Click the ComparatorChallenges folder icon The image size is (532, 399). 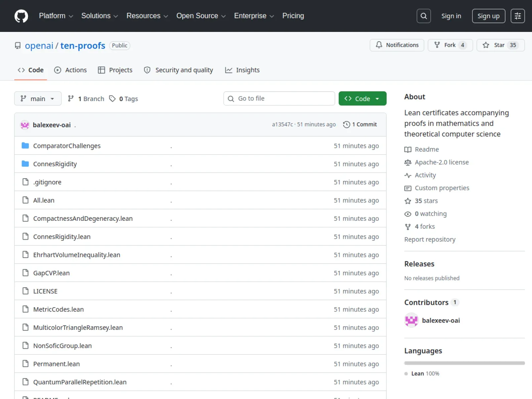[25, 146]
